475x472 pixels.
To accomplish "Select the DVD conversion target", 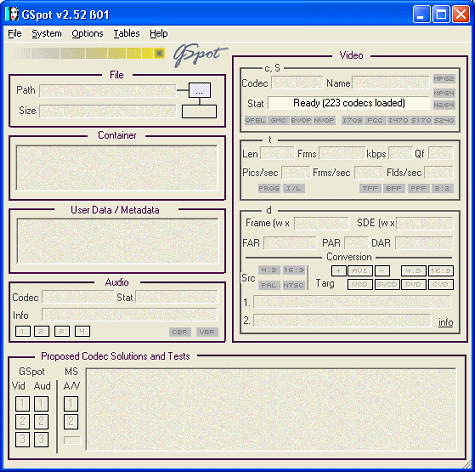I will [x=414, y=284].
